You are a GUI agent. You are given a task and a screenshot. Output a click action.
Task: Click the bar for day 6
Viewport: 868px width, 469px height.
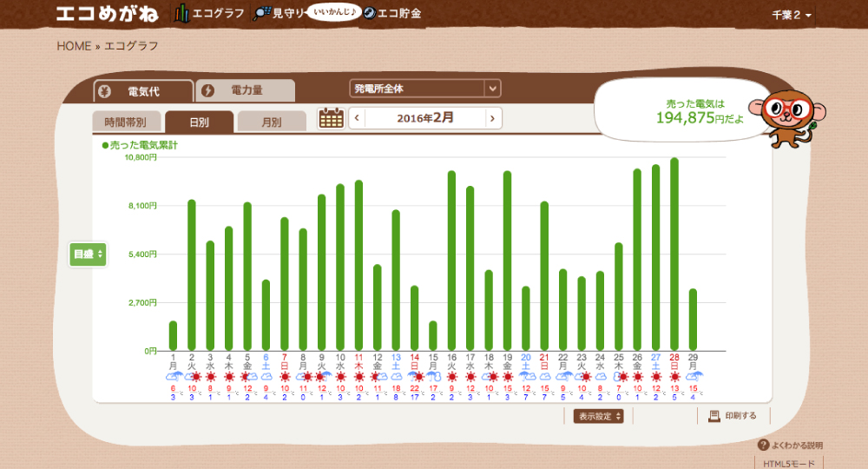point(266,315)
